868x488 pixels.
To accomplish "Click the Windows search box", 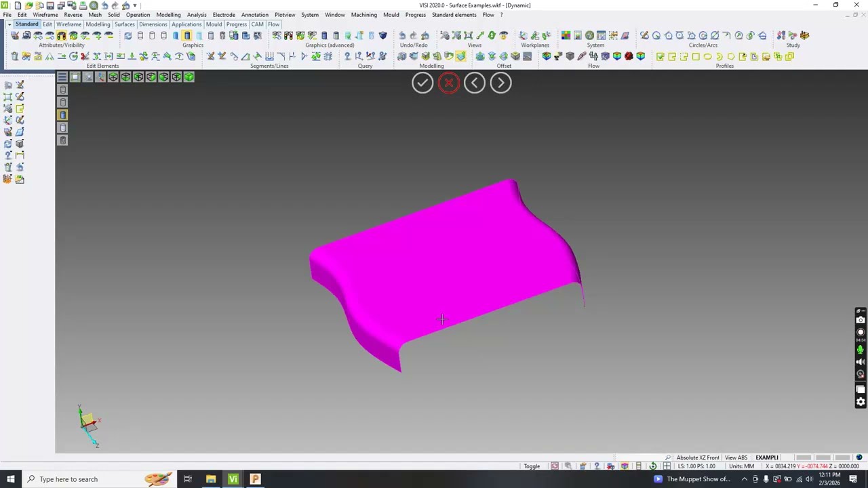I will pos(98,479).
